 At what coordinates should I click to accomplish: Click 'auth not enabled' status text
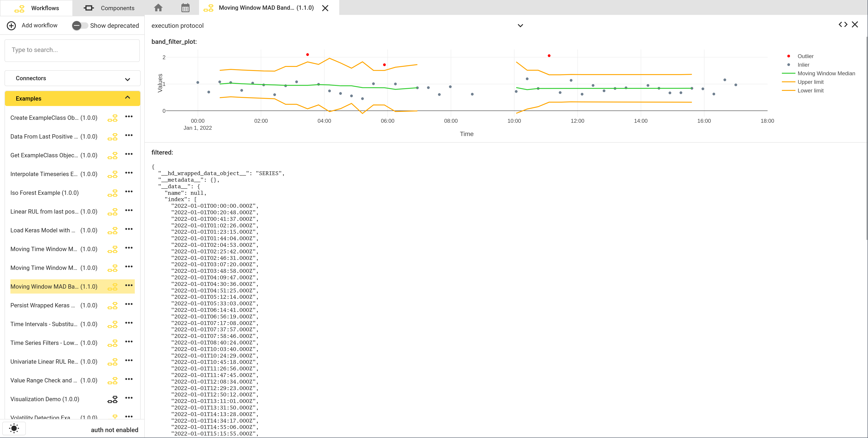click(115, 430)
